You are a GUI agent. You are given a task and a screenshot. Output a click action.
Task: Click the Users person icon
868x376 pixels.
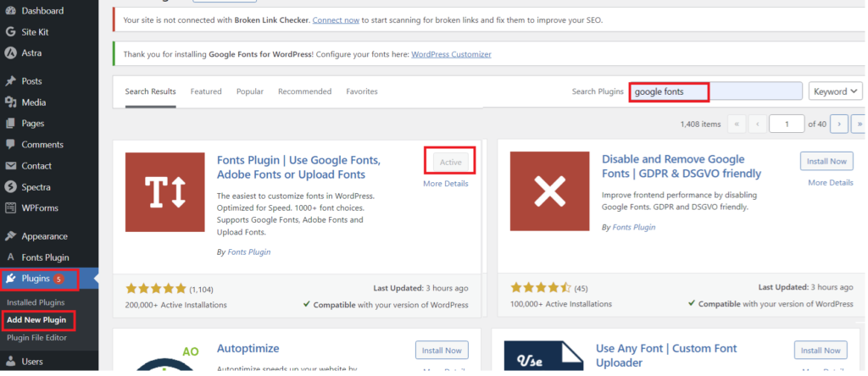click(10, 362)
